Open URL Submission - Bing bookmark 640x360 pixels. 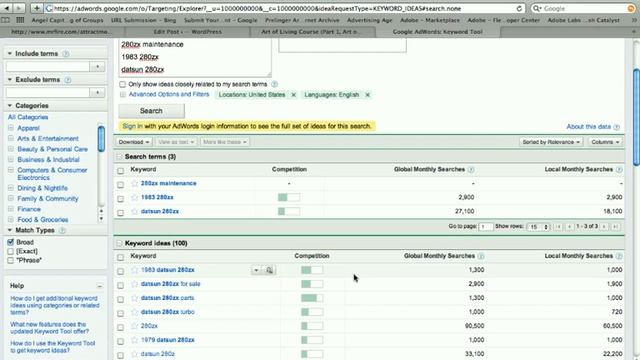tap(143, 20)
